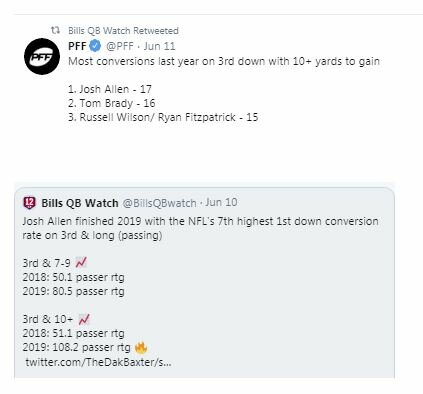Viewport: 423px width, 394px height.
Task: Click the Bills QB Watch name in the quoted tweet
Action: pos(80,203)
